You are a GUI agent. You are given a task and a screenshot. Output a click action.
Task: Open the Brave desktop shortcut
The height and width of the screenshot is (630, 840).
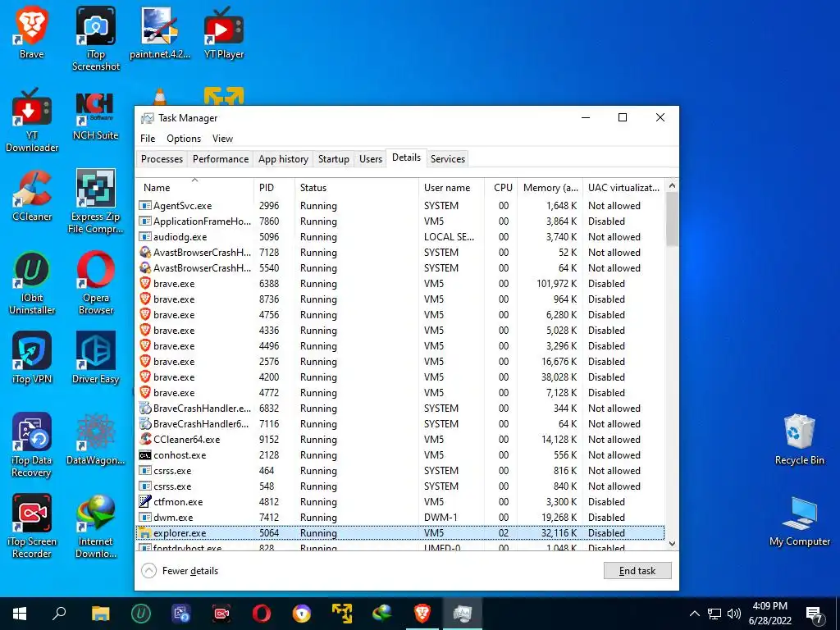pos(32,33)
